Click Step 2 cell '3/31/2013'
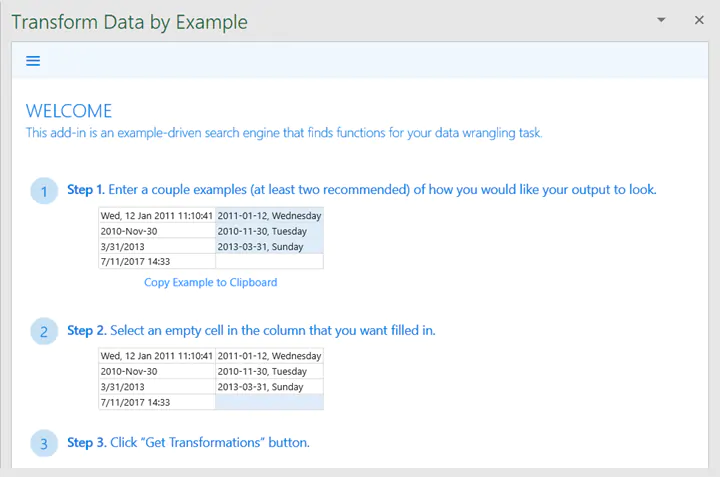 [157, 387]
